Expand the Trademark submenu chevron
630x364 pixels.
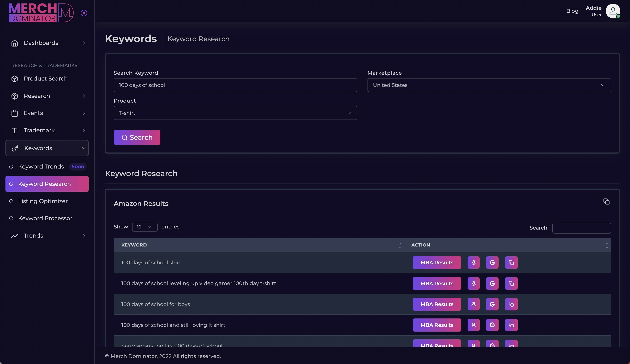point(84,130)
